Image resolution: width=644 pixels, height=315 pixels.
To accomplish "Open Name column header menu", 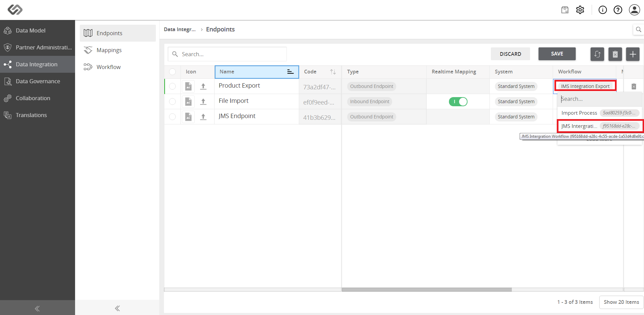I will coord(290,72).
